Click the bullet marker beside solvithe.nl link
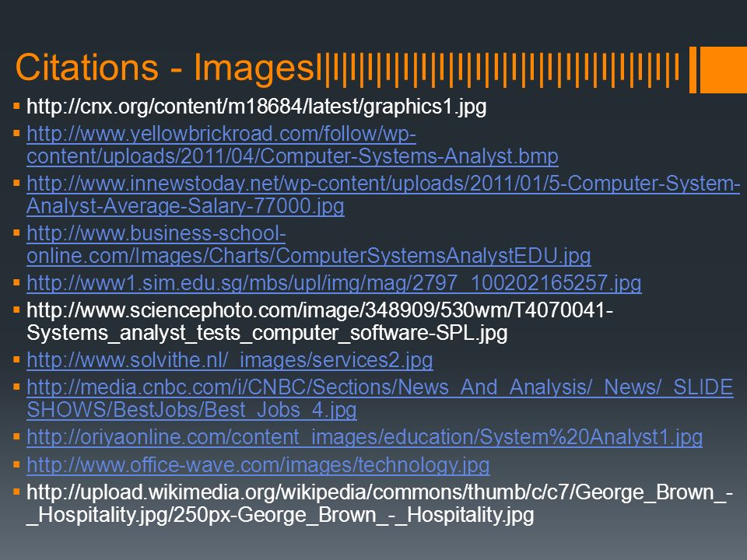 (x=16, y=359)
